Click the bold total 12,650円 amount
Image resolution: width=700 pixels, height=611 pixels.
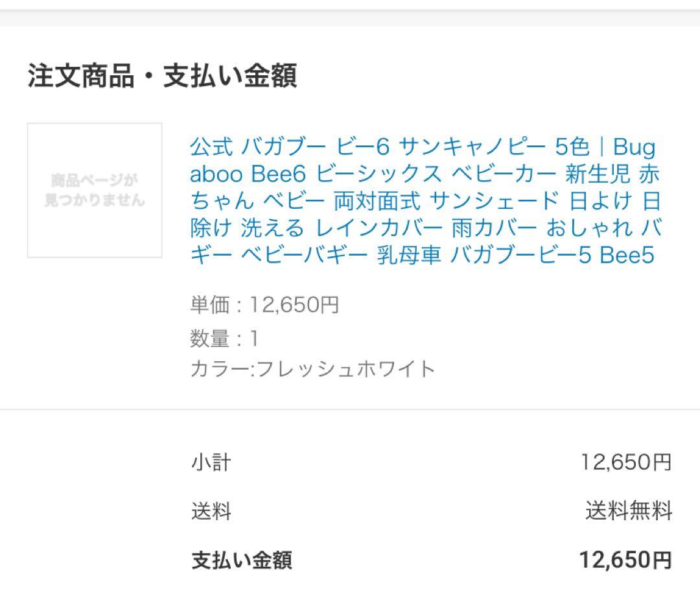coord(625,560)
